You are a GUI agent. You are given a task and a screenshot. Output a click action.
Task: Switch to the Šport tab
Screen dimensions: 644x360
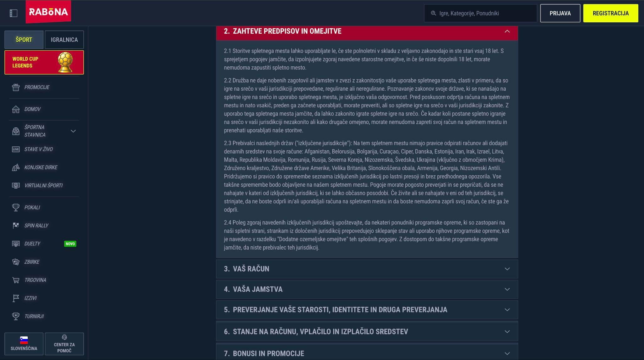pyautogui.click(x=24, y=40)
